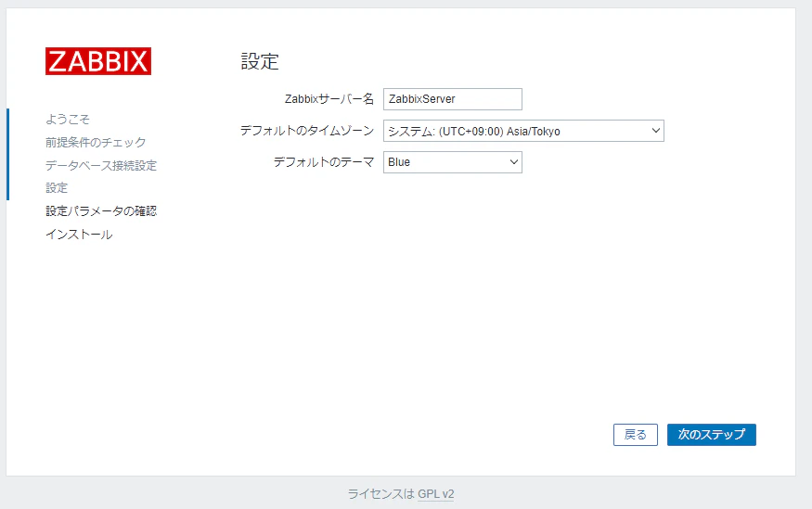Select the 設定パラメータの確認 step
812x509 pixels.
101,211
